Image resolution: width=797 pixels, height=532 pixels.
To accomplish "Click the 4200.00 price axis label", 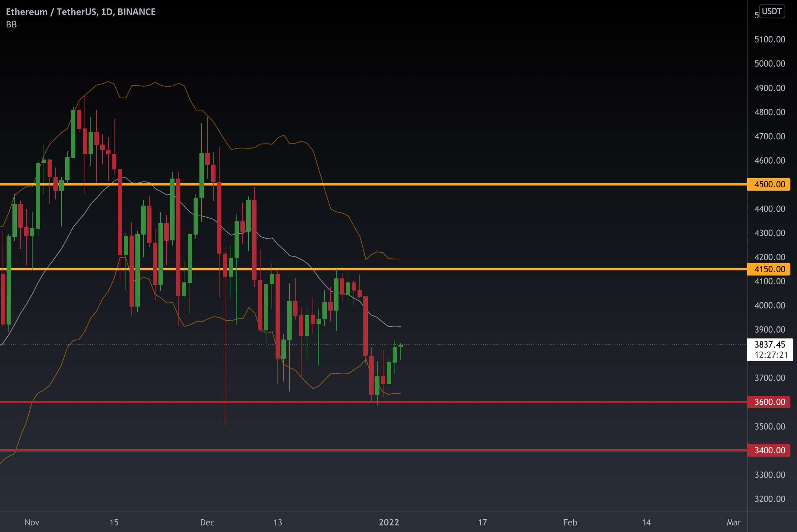I will point(770,257).
